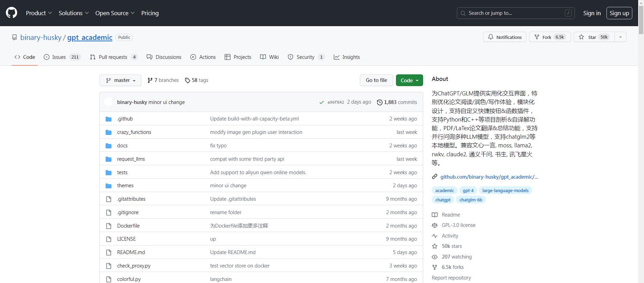
Task: Open the Pricing page
Action: click(150, 13)
